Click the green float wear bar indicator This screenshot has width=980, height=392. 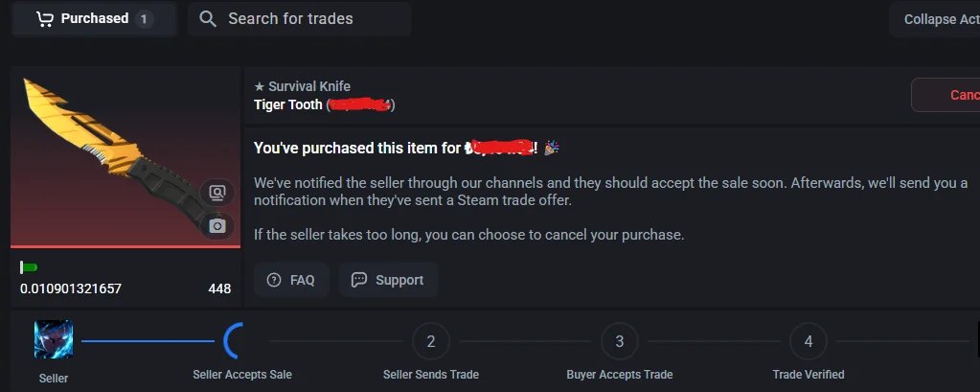(29, 267)
